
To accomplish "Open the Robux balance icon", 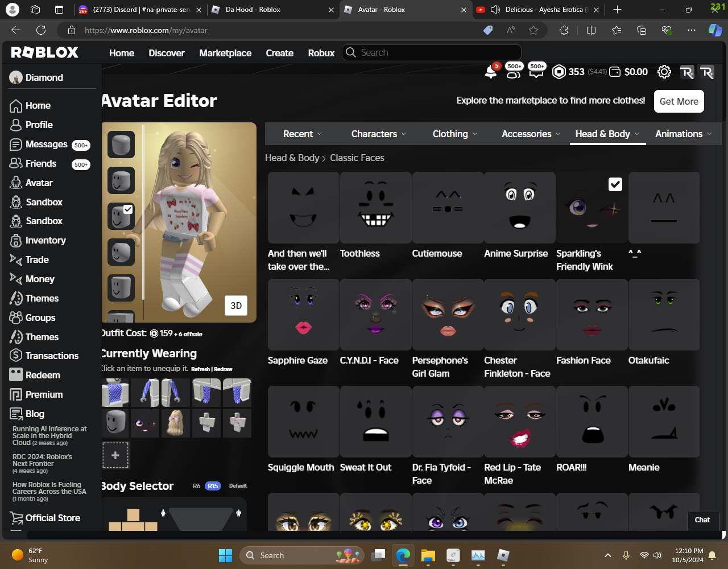I will click(559, 72).
